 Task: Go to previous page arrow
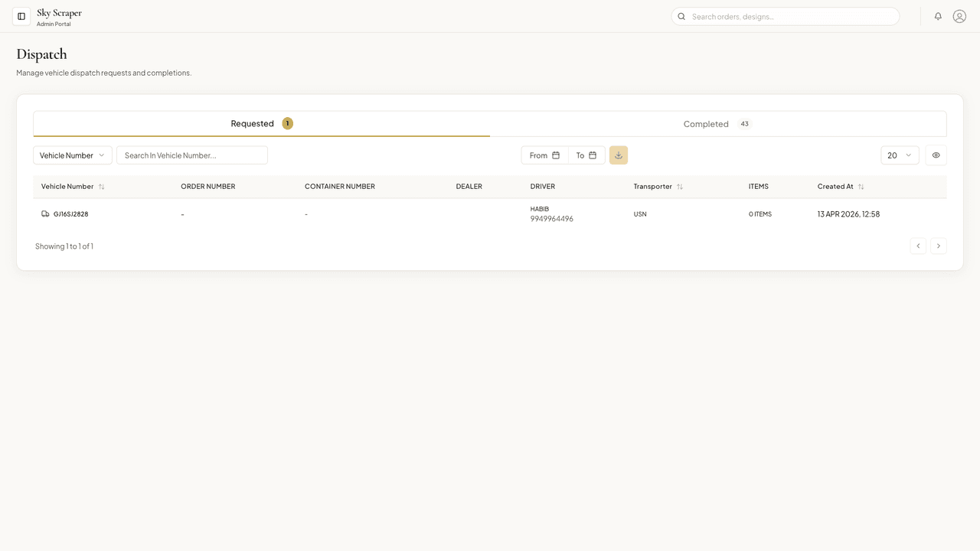[918, 246]
